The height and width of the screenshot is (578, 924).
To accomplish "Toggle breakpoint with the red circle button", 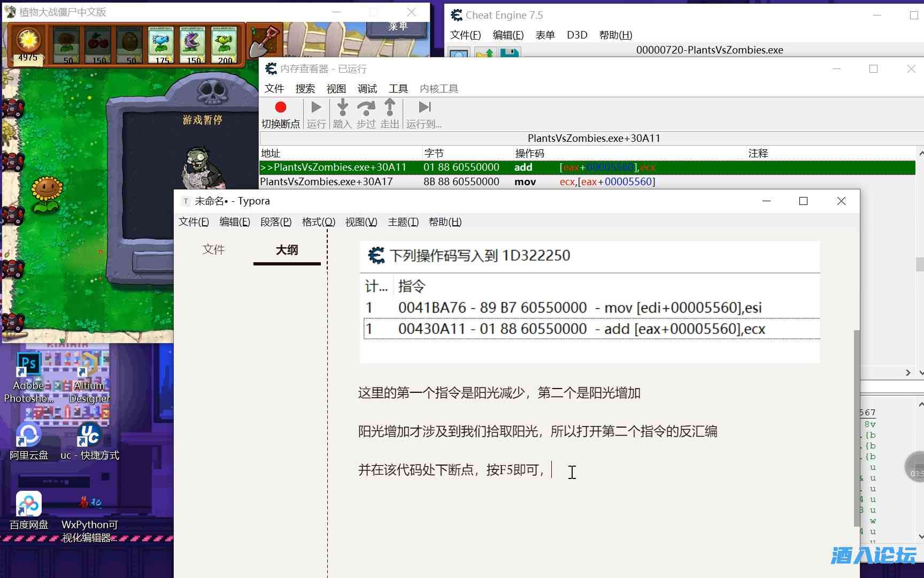I will [x=280, y=108].
